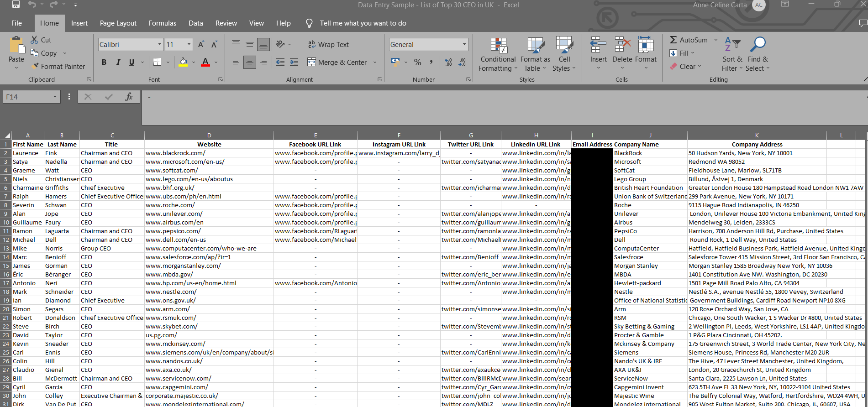Open the font size dropdown
Screen dimensions: 868x407
tap(189, 44)
